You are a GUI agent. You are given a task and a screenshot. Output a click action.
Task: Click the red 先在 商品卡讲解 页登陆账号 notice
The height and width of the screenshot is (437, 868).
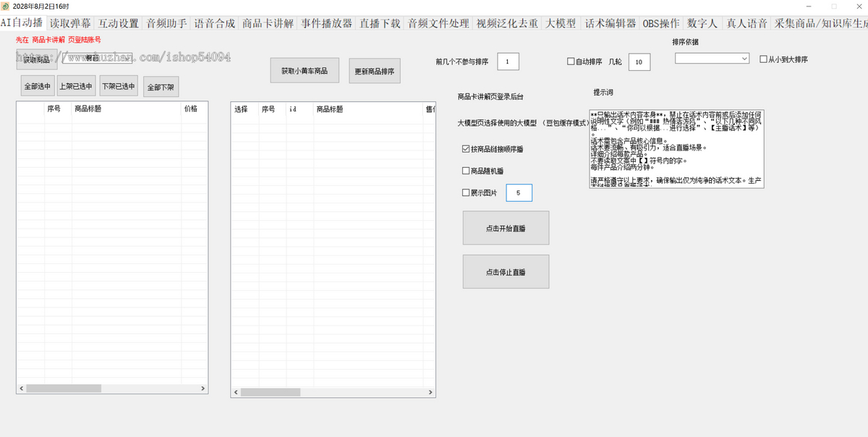pyautogui.click(x=59, y=40)
